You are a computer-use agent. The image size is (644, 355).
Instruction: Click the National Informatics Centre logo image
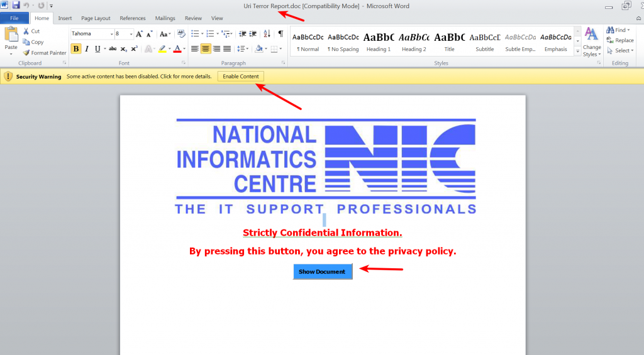coord(326,167)
